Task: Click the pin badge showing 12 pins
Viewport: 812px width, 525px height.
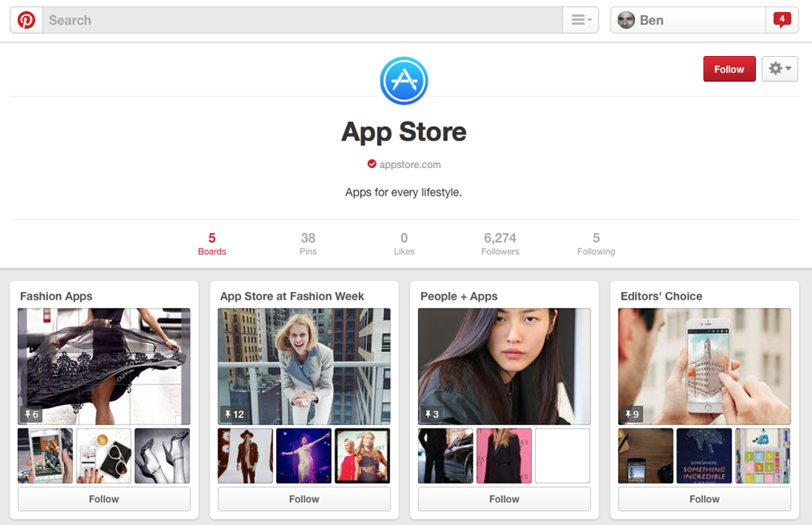Action: tap(235, 415)
